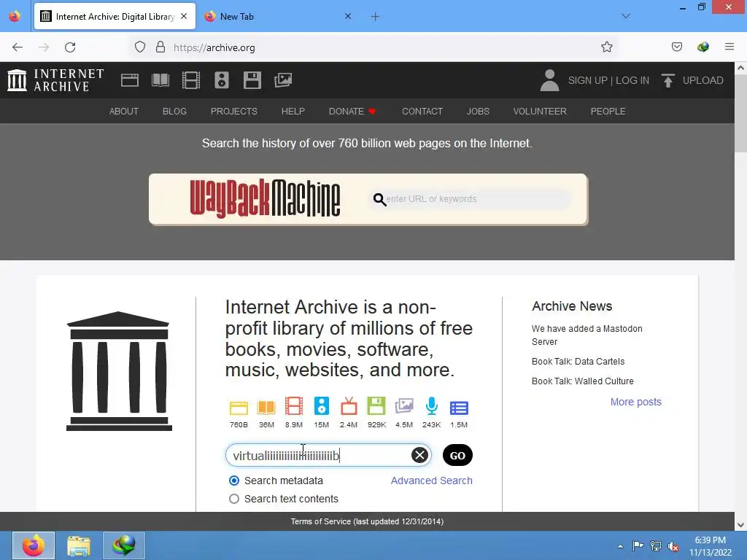Switch to the New Tab tab
The width and height of the screenshot is (747, 560).
[279, 16]
